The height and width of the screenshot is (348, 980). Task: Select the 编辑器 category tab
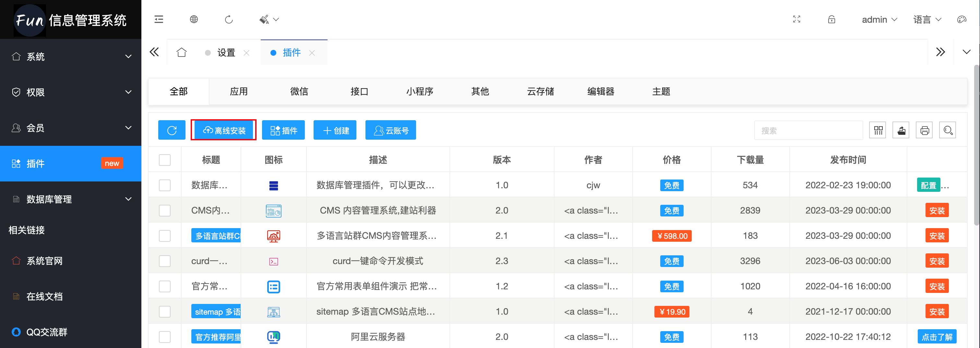click(601, 92)
